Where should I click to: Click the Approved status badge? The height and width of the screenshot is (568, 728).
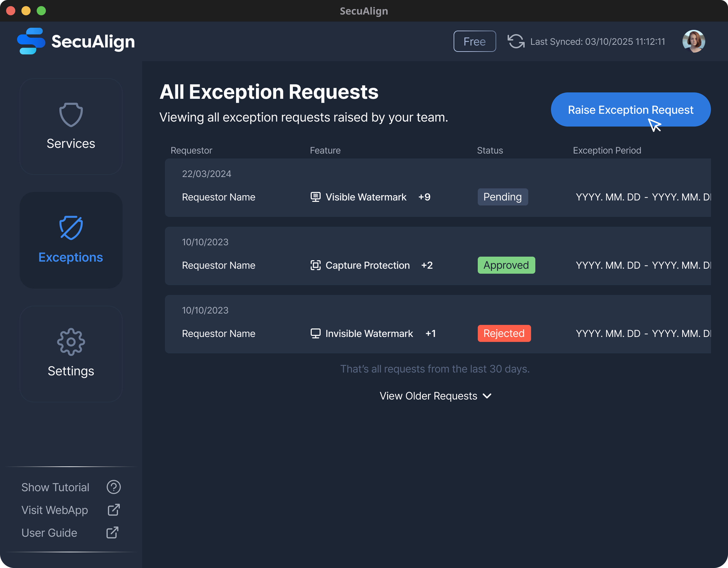coord(506,265)
